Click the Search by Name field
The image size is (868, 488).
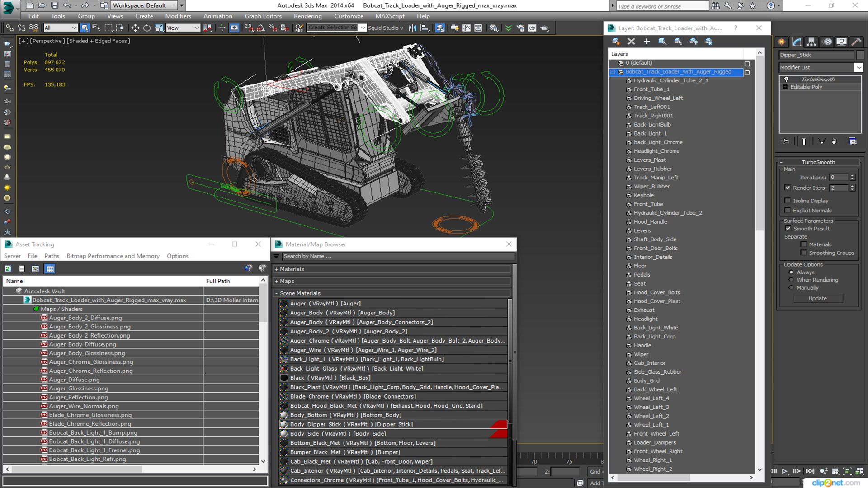pos(398,256)
